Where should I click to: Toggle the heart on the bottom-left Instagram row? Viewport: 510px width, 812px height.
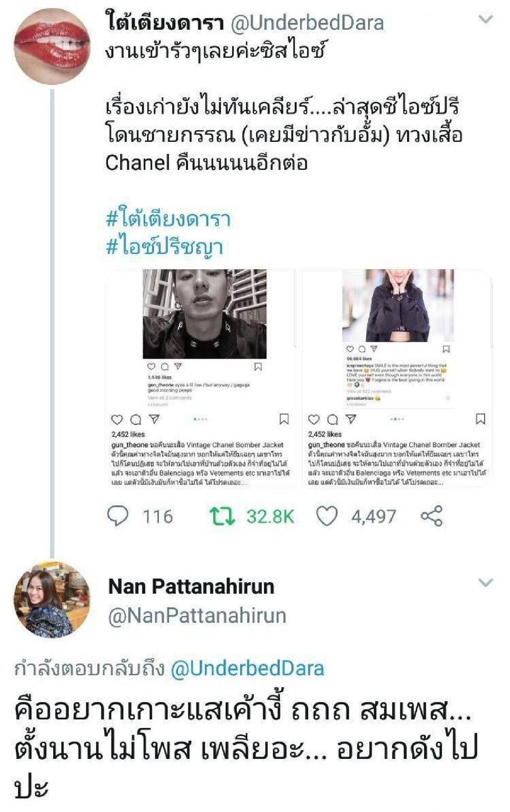pyautogui.click(x=117, y=419)
